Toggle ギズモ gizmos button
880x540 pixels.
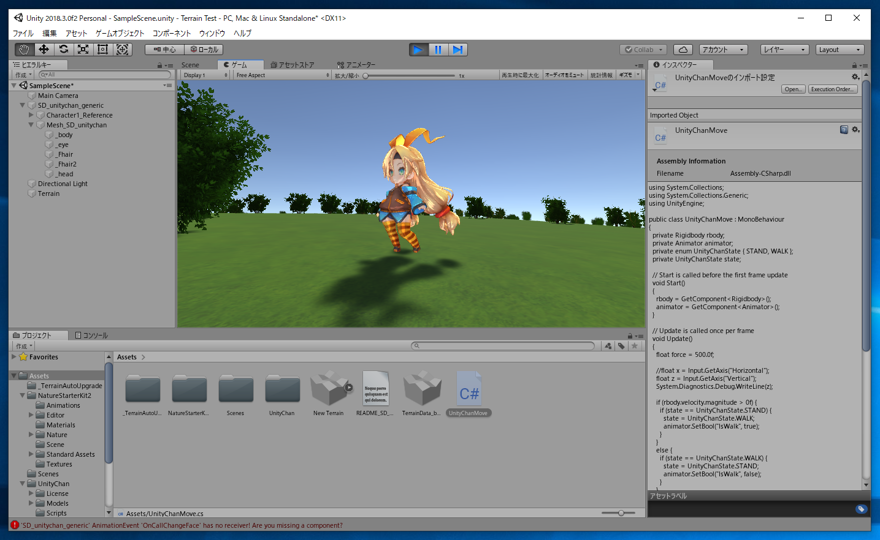click(629, 75)
